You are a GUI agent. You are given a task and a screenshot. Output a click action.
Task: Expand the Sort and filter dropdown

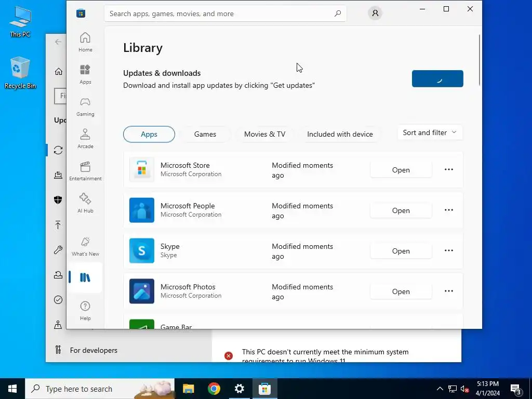430,132
